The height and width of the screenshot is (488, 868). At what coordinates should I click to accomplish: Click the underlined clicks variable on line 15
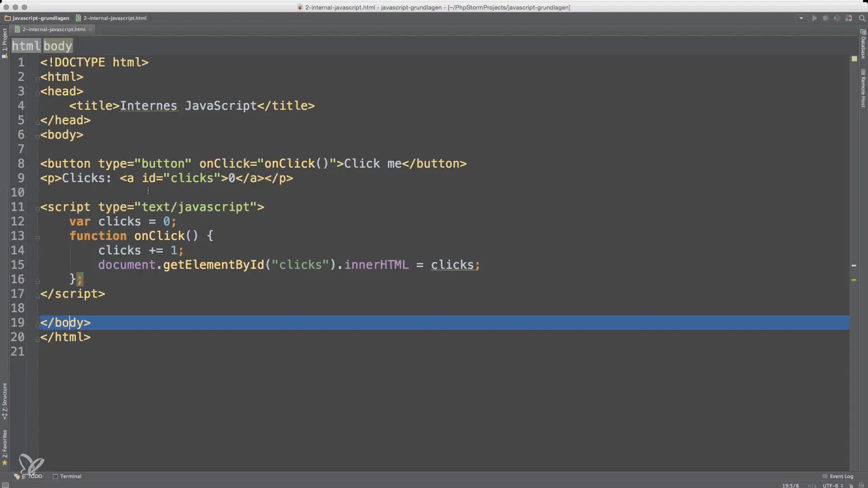tap(452, 265)
